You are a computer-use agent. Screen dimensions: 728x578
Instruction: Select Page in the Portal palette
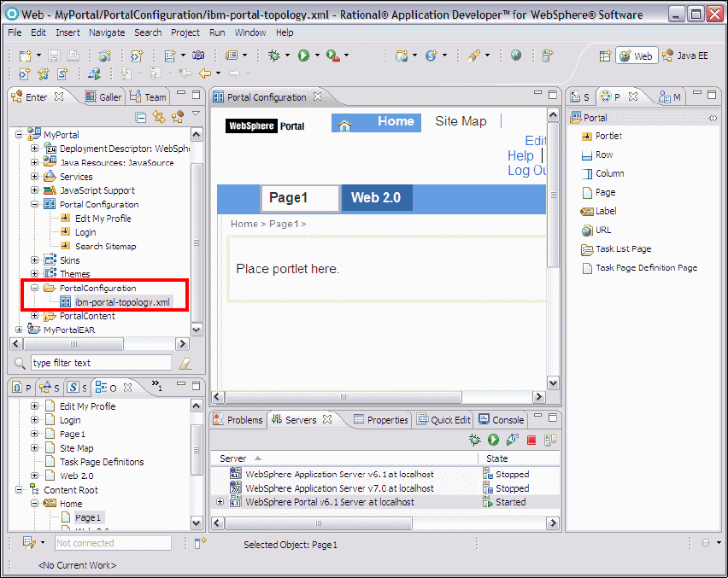coord(598,192)
